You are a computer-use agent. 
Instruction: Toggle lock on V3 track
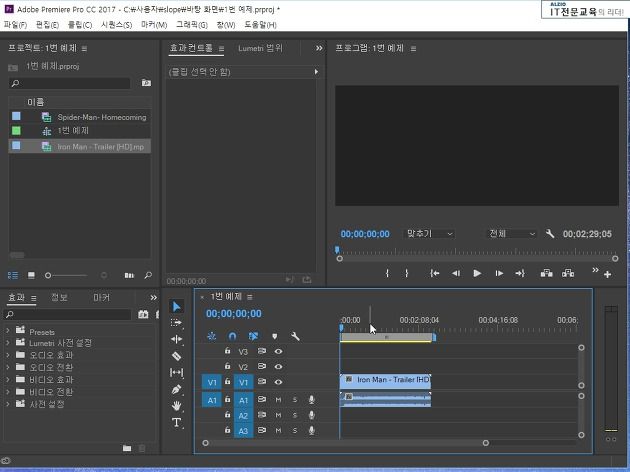[227, 351]
